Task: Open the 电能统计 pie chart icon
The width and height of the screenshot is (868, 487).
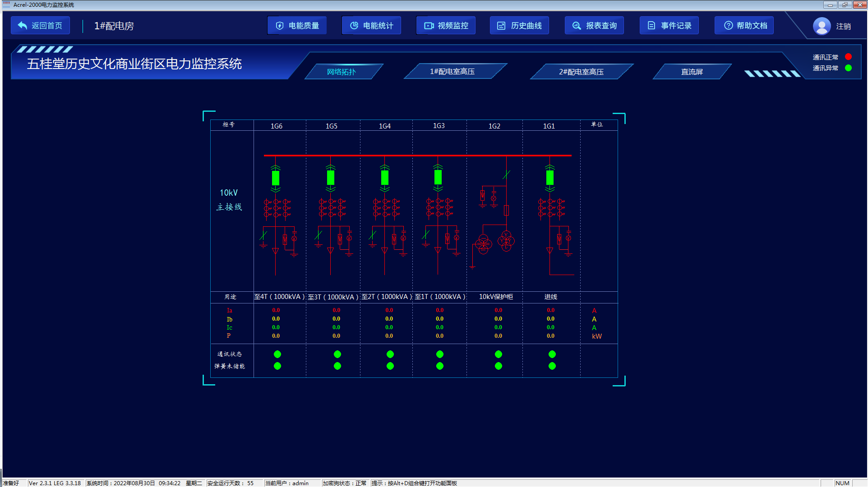Action: click(354, 26)
